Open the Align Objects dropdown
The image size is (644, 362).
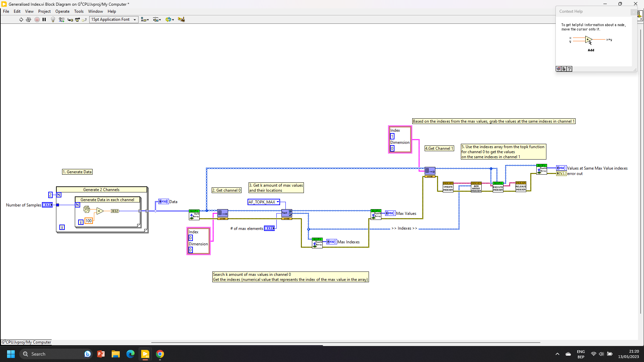point(145,19)
